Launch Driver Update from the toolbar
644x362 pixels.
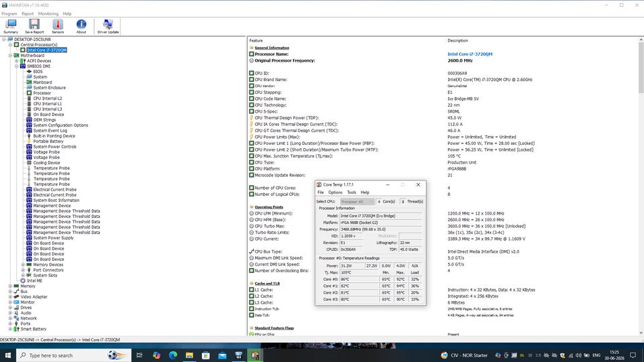tap(108, 26)
